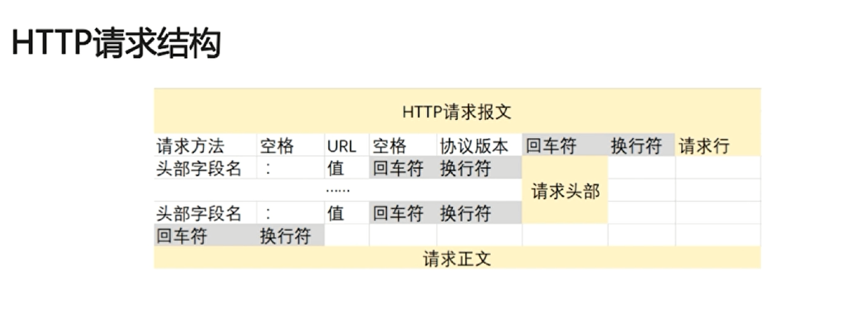This screenshot has width=868, height=319.
Task: Click the "换行符" cell beside 请求行
Action: tap(641, 145)
